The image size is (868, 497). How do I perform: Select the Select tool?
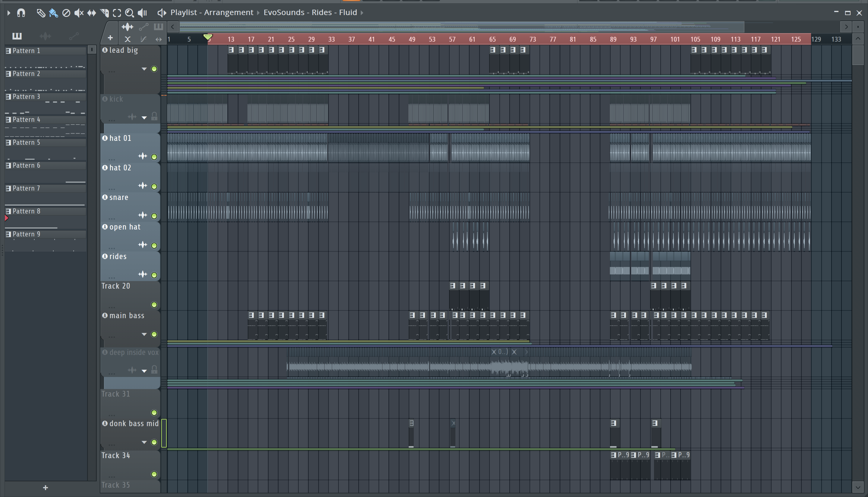coord(117,13)
